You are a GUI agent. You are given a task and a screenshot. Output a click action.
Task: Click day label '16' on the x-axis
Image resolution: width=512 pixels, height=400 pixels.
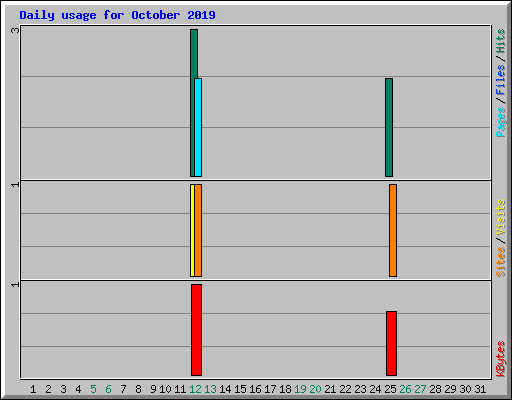[255, 389]
